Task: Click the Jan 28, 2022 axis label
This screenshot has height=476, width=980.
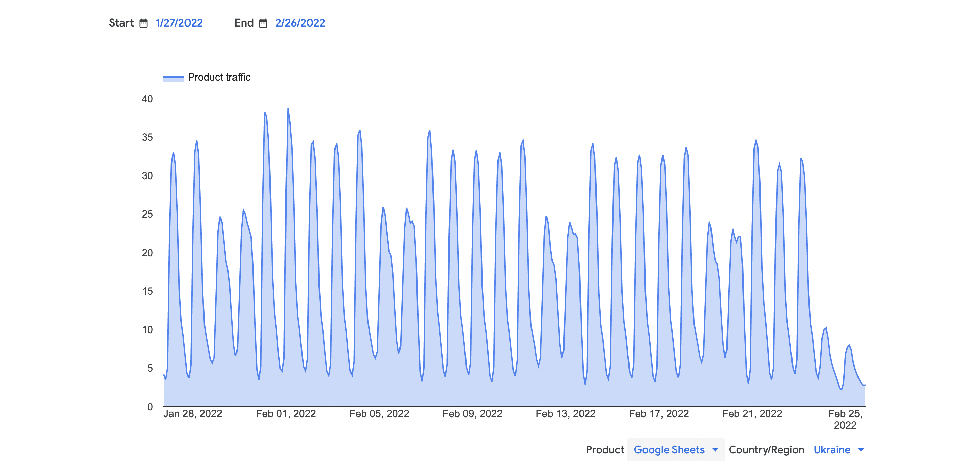Action: click(x=193, y=414)
